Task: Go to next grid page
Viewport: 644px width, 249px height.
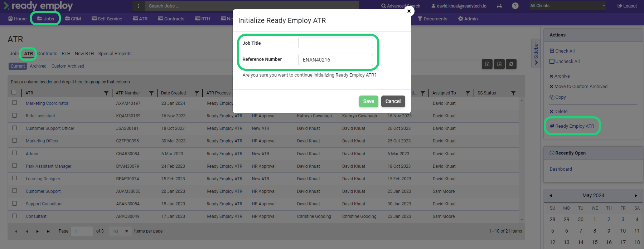Action: pos(38,231)
